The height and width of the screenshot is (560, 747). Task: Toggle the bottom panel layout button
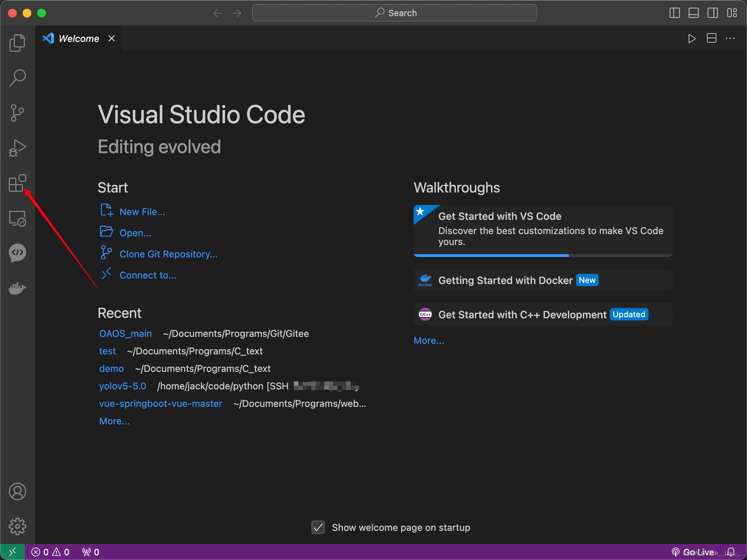[x=693, y=13]
